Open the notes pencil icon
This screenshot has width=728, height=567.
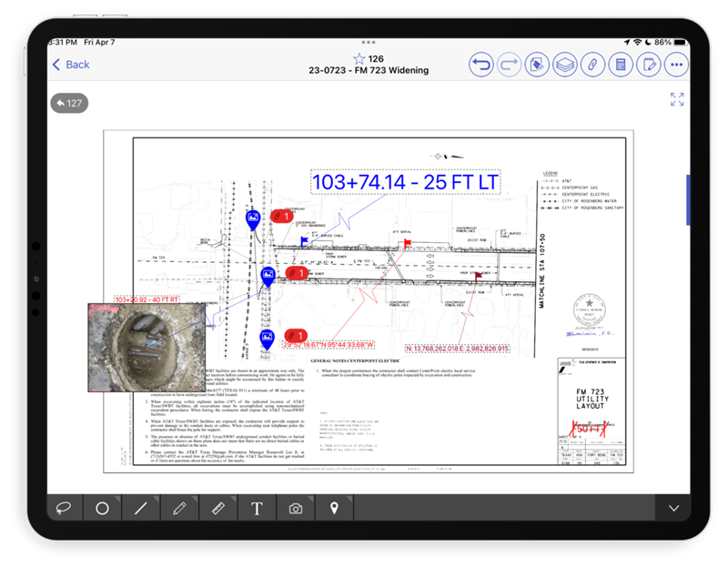[649, 65]
